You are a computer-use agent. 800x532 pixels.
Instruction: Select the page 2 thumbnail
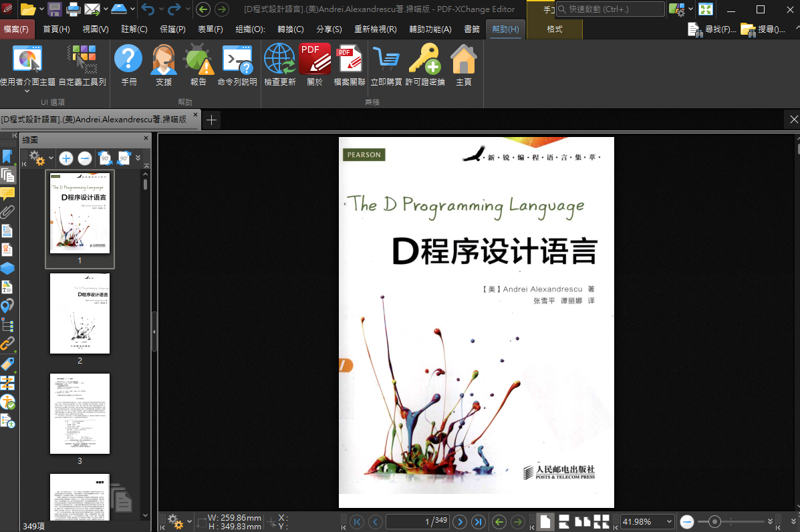[80, 313]
